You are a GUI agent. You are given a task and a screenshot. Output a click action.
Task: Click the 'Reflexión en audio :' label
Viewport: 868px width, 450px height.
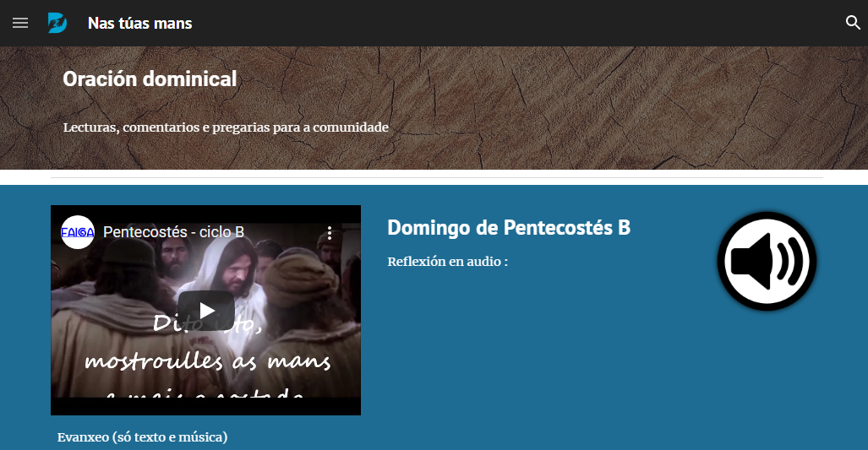point(447,262)
